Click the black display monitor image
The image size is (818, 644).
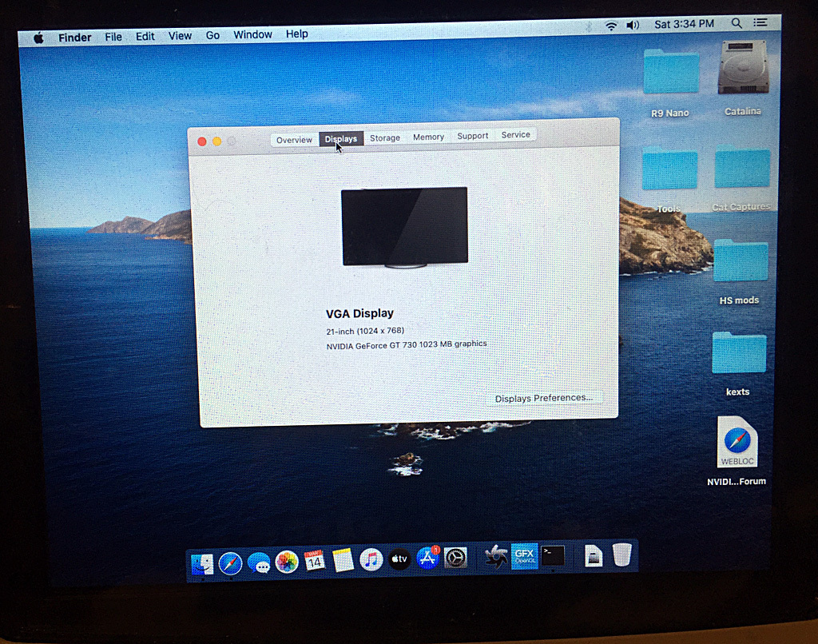click(405, 227)
